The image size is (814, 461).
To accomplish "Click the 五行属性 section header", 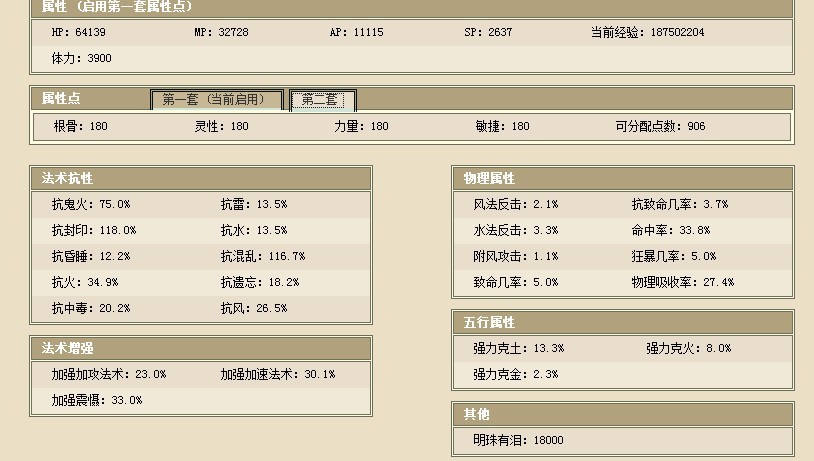I will [x=489, y=323].
